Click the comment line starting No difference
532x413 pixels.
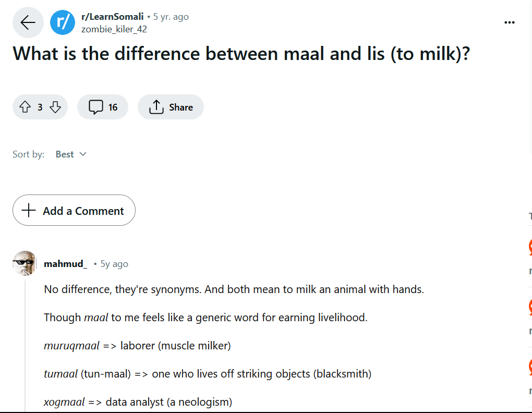pos(234,289)
